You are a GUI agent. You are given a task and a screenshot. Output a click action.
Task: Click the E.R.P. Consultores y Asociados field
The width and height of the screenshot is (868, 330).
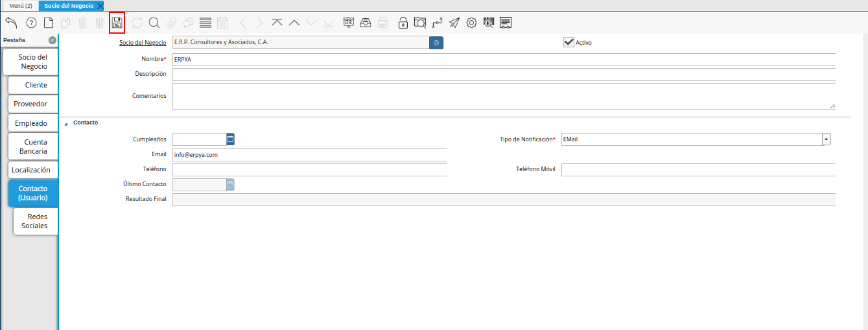300,42
